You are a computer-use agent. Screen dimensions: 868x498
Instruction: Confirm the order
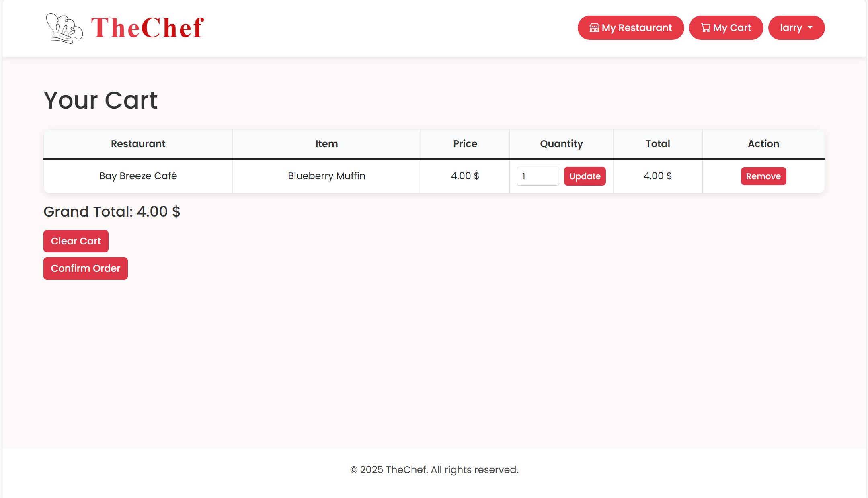point(86,268)
